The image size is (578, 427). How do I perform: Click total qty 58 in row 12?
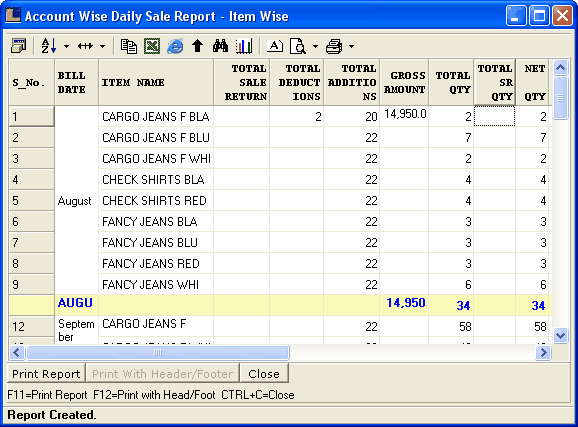(451, 327)
